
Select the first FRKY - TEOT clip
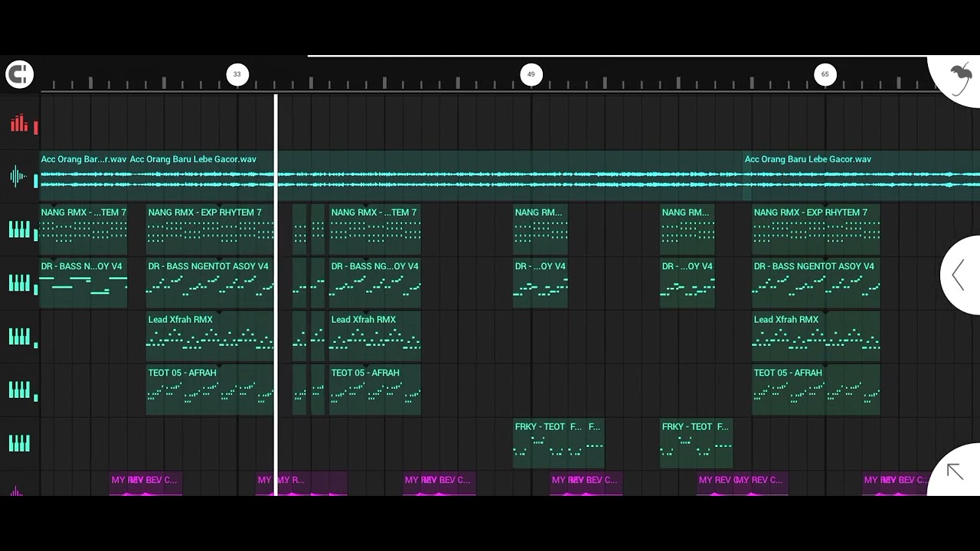tap(541, 444)
